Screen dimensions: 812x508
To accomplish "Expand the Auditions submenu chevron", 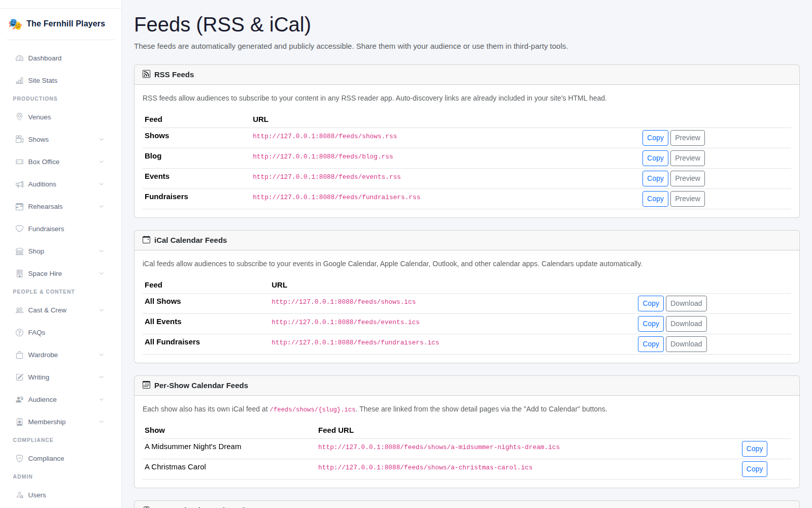I will click(101, 184).
